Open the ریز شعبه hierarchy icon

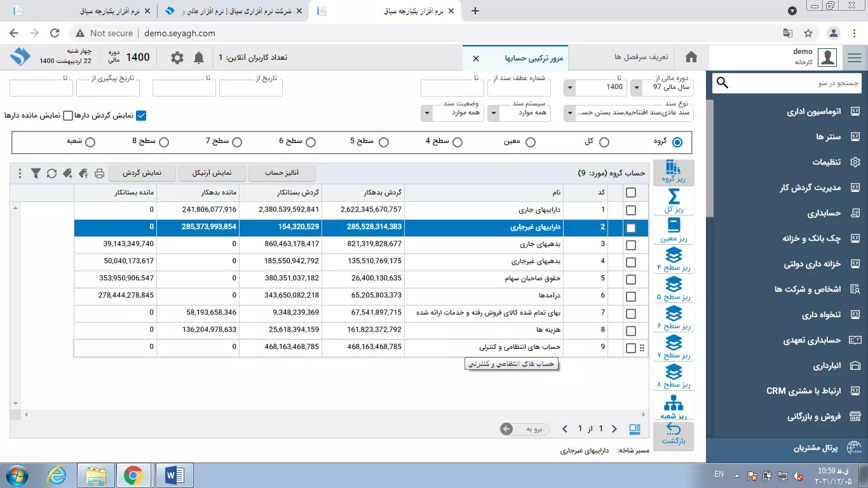[x=674, y=407]
